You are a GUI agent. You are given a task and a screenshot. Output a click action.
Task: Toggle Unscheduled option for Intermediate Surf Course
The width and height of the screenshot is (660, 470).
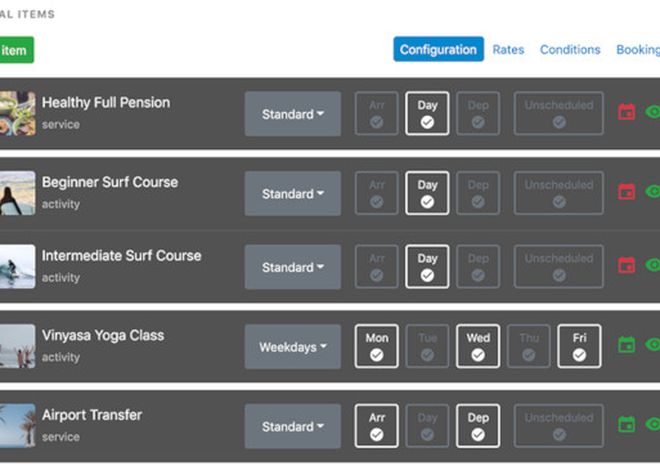click(559, 267)
